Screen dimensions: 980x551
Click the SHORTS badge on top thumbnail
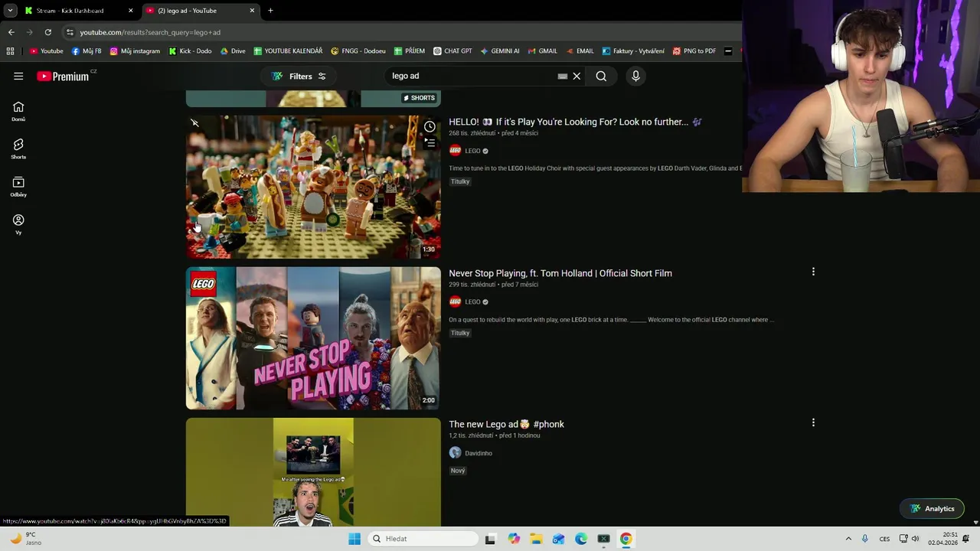click(419, 98)
